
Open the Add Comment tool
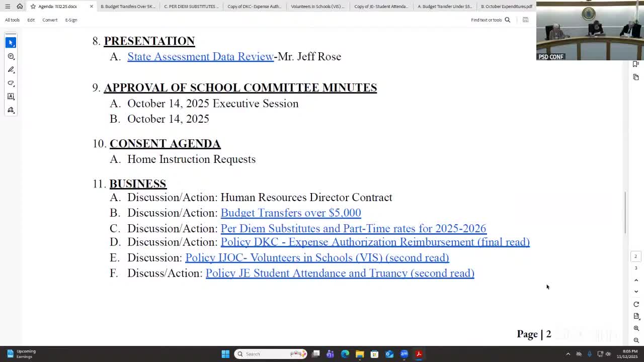(x=11, y=56)
